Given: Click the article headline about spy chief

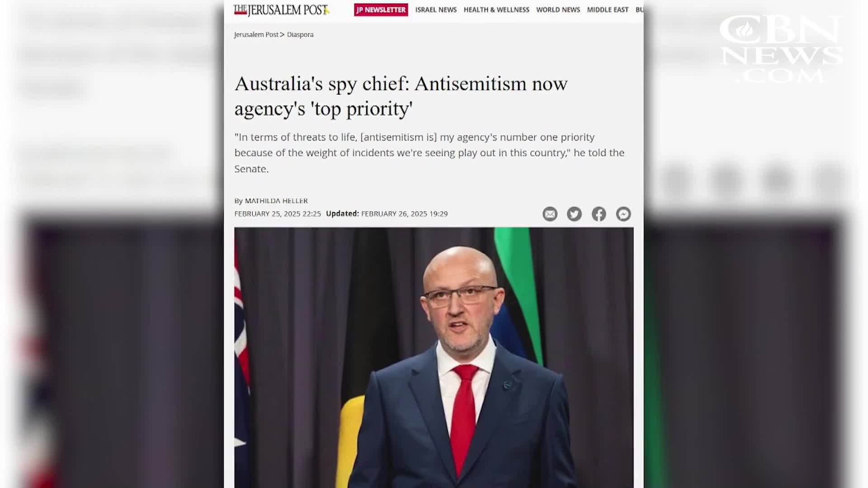Looking at the screenshot, I should coord(401,96).
